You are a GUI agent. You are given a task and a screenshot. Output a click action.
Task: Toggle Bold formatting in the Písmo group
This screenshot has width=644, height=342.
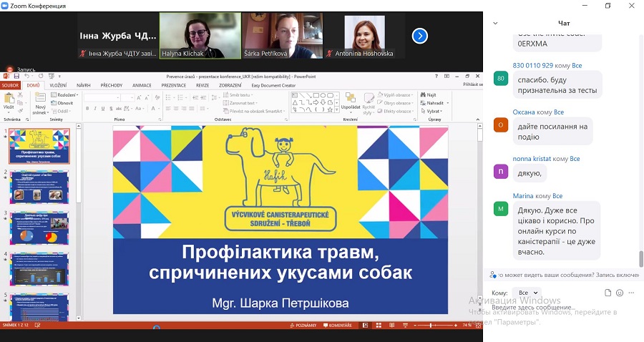(x=87, y=109)
